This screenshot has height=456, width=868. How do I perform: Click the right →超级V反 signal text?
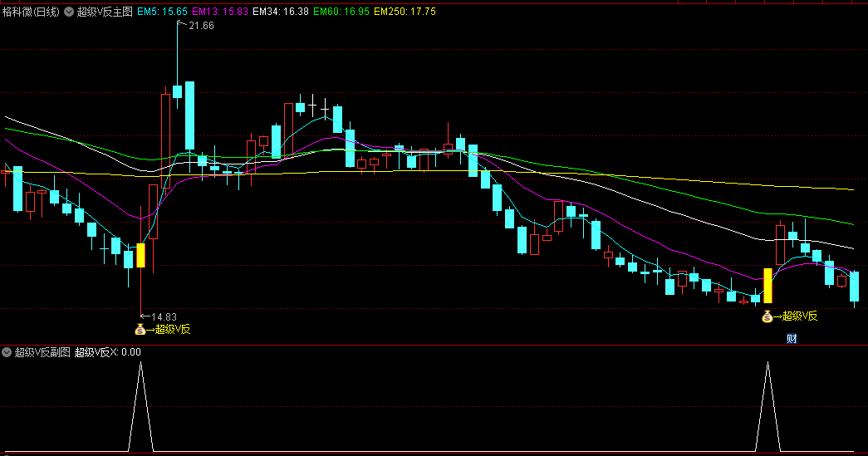(x=796, y=316)
